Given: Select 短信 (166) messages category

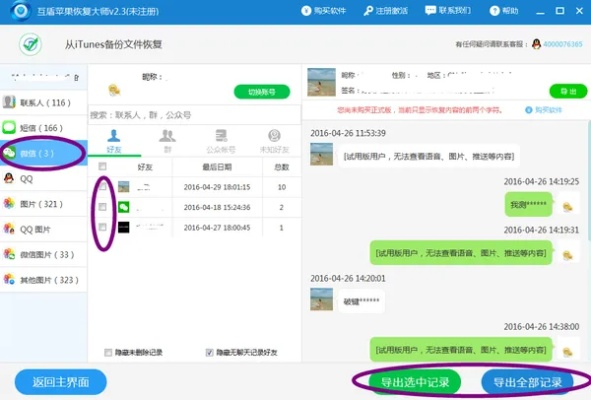Looking at the screenshot, I should pos(44,128).
